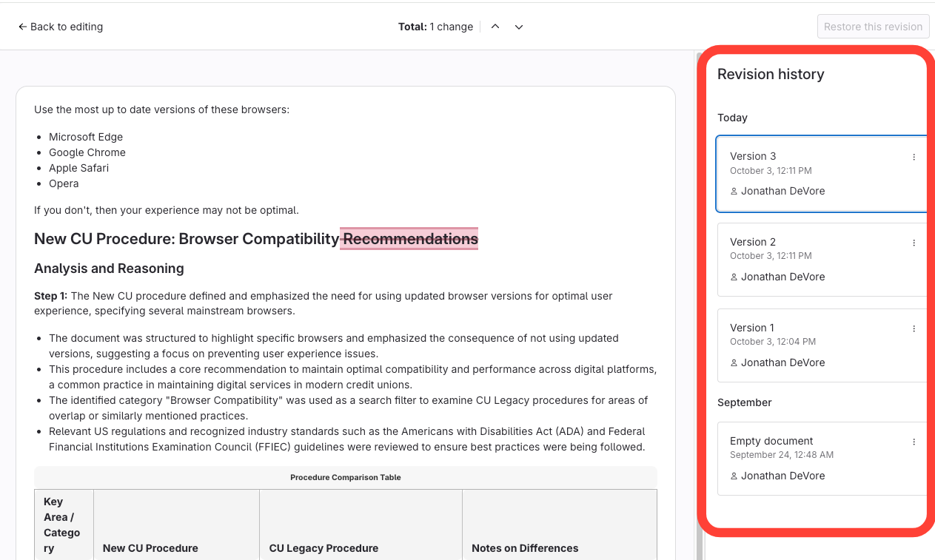Screen dimensions: 935x560
Task: Open the Version 3 three-dot menu
Action: tap(914, 157)
